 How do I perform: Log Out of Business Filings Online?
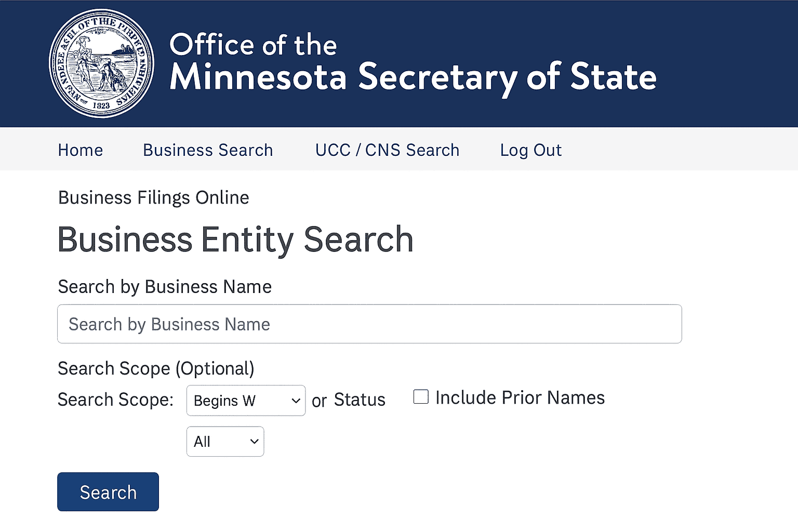[530, 150]
